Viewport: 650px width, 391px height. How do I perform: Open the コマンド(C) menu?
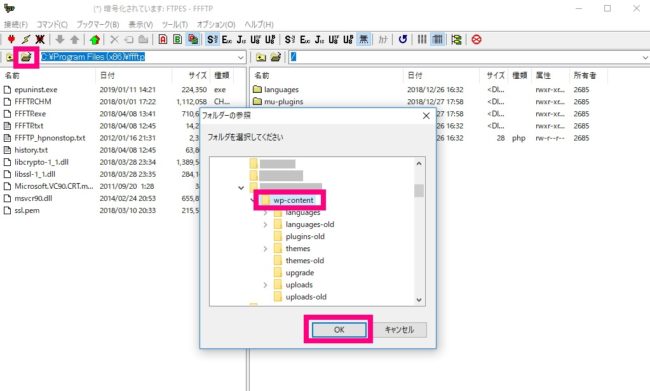coord(52,24)
